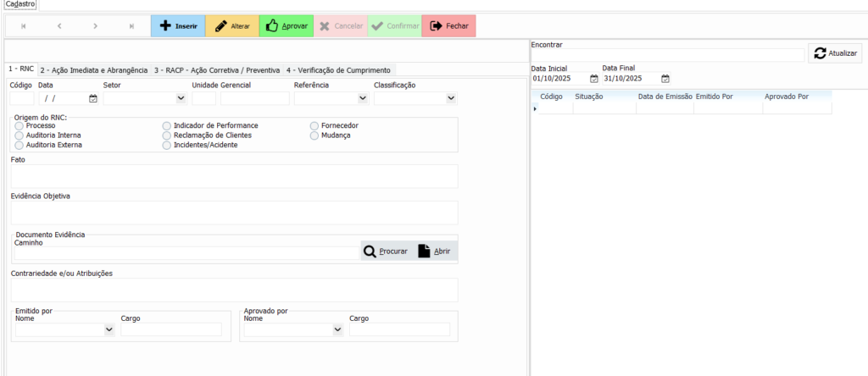Click the Inserir button
Image resolution: width=868 pixels, height=376 pixels.
(178, 26)
